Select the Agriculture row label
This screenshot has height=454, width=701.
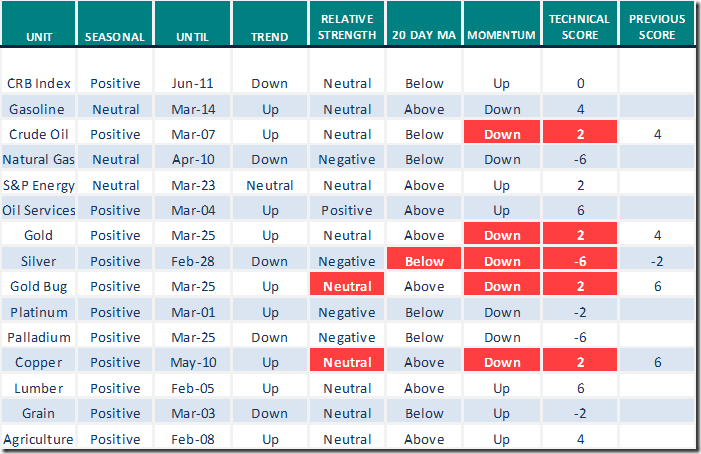(x=38, y=439)
